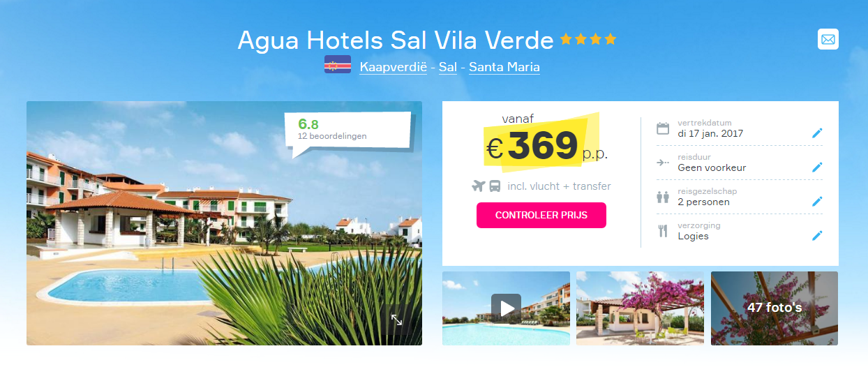Edit verzorging using the pencil icon

point(817,236)
